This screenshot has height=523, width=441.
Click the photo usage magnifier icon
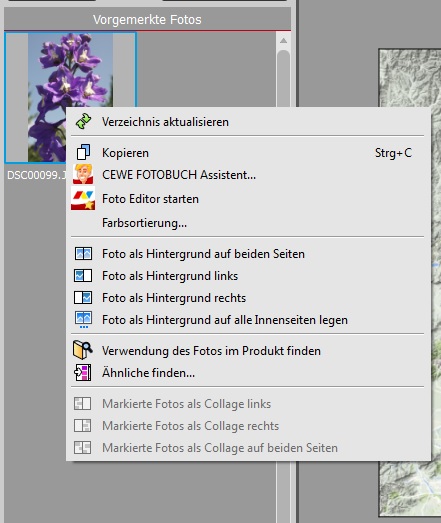click(x=82, y=350)
